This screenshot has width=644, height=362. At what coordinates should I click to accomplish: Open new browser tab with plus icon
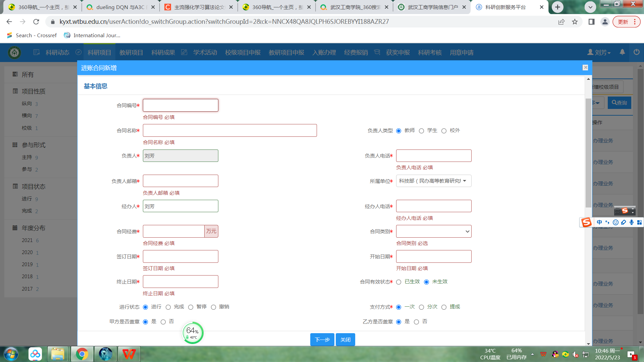point(557,7)
